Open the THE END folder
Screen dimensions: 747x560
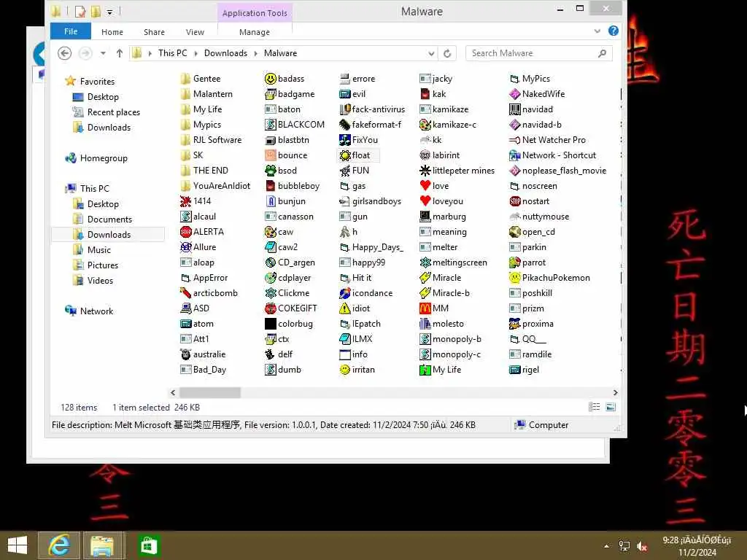[204, 171]
